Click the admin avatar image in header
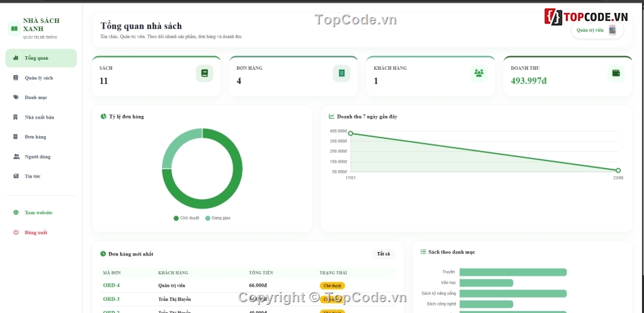644x313 pixels. (x=612, y=30)
